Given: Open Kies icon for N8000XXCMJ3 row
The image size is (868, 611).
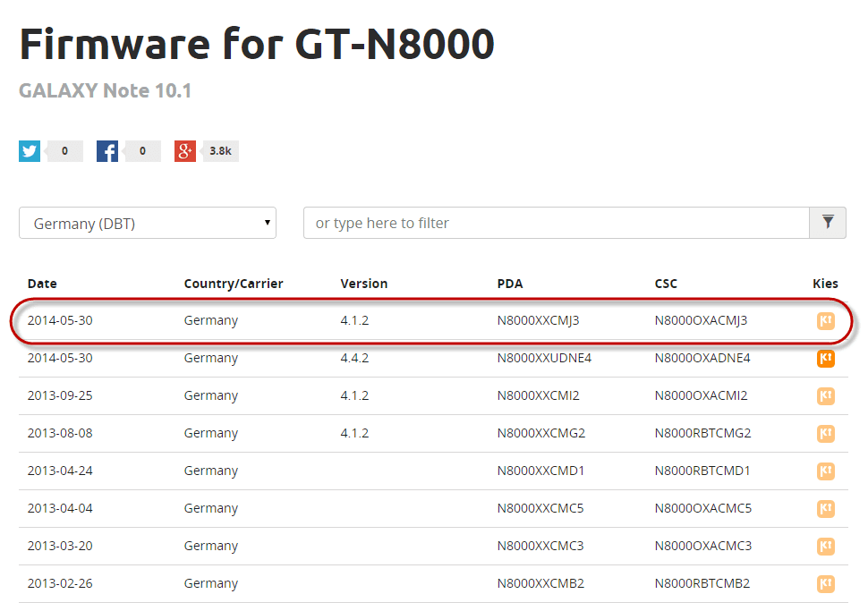Looking at the screenshot, I should click(x=825, y=321).
